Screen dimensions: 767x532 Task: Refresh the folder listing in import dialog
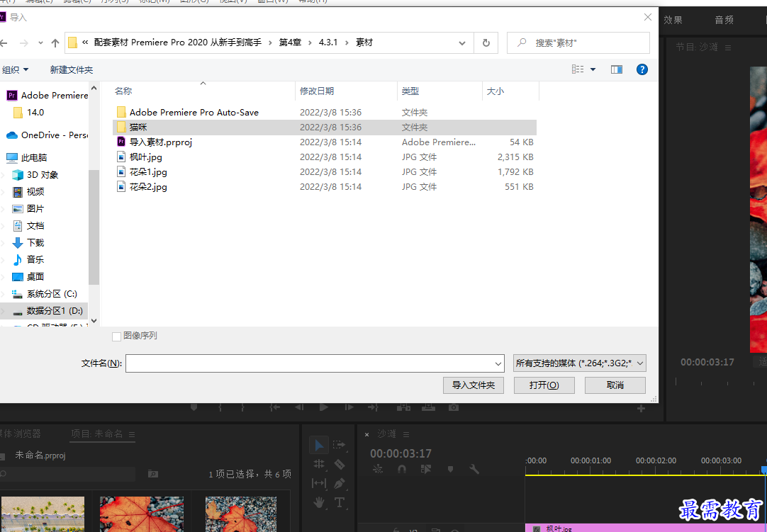pyautogui.click(x=486, y=43)
